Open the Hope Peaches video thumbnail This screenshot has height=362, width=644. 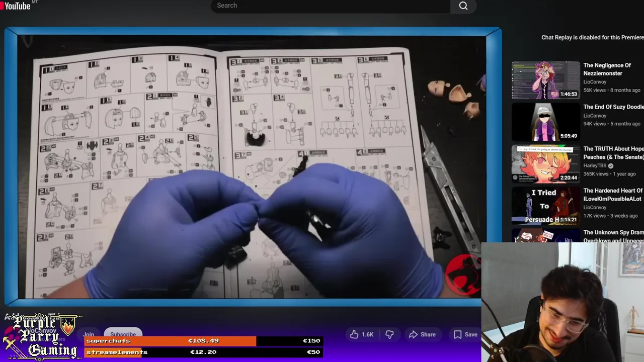545,164
